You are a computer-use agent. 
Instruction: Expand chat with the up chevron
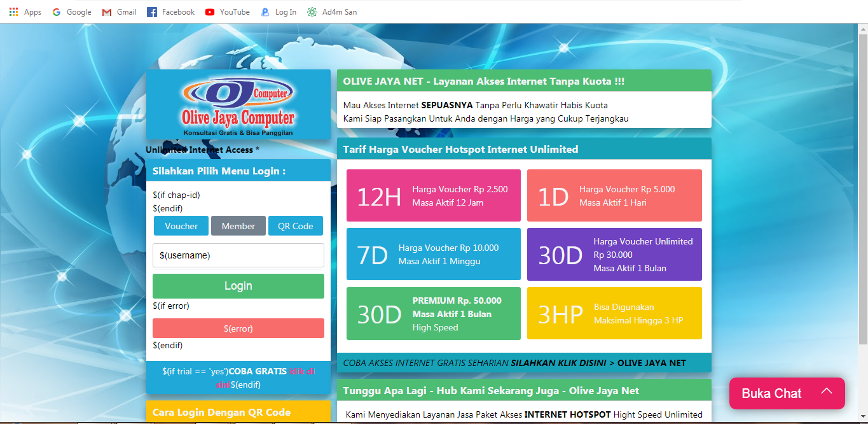pos(826,392)
